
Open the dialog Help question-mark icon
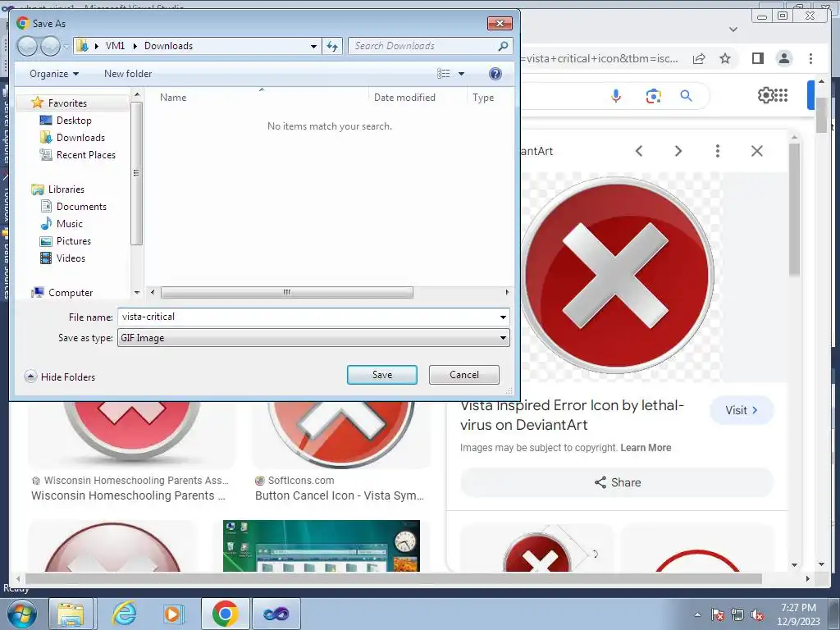pos(495,73)
